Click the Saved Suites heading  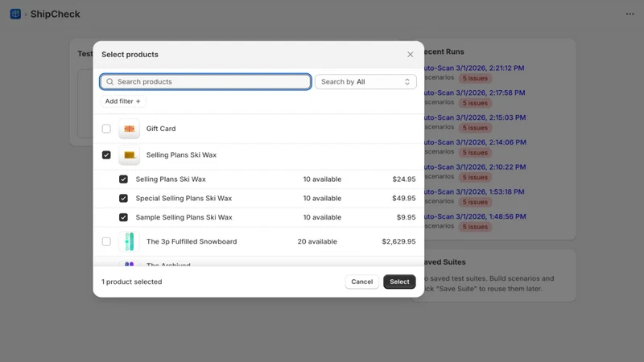click(445, 262)
